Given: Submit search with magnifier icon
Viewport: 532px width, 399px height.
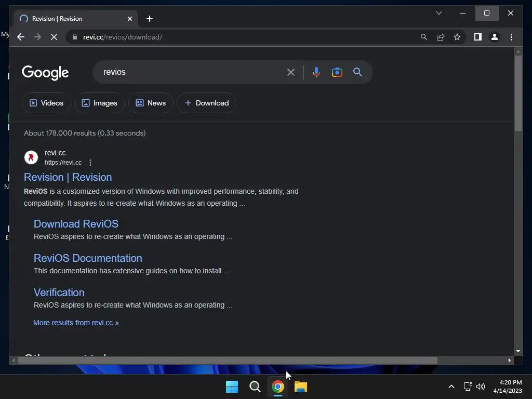Looking at the screenshot, I should 357,72.
